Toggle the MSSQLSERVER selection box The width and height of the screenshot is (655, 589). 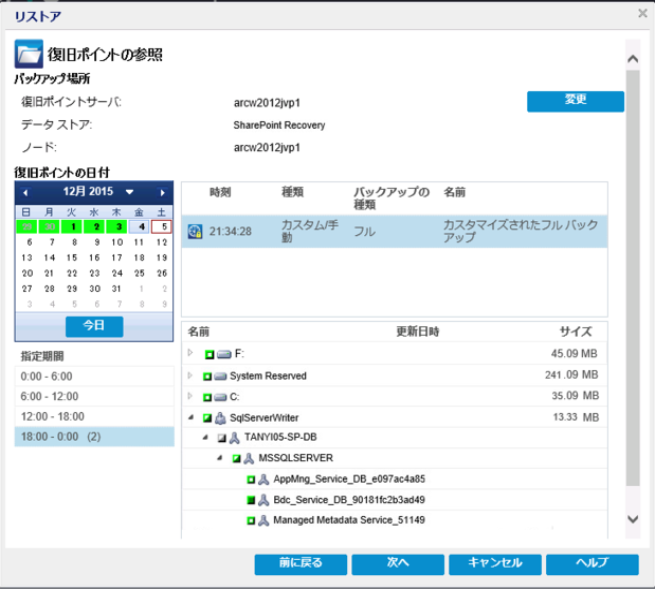pos(236,459)
